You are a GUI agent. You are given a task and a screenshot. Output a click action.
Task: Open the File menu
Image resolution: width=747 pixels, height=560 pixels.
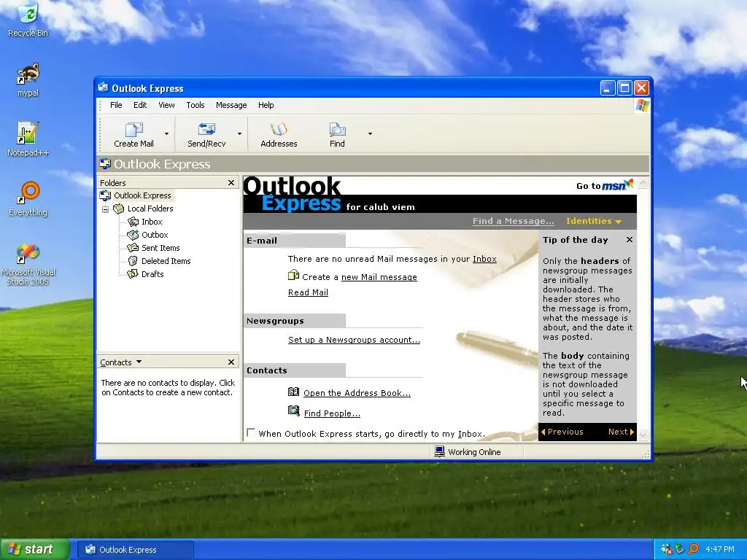[116, 105]
